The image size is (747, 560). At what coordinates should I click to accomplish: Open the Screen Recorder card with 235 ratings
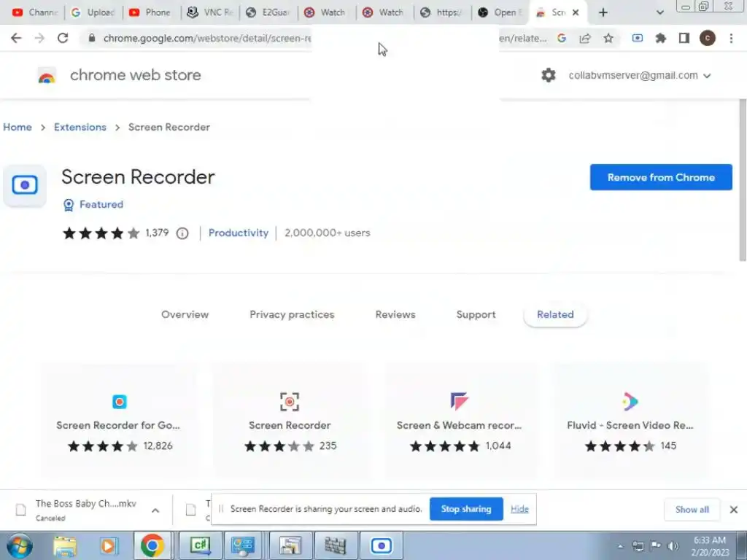tap(290, 421)
